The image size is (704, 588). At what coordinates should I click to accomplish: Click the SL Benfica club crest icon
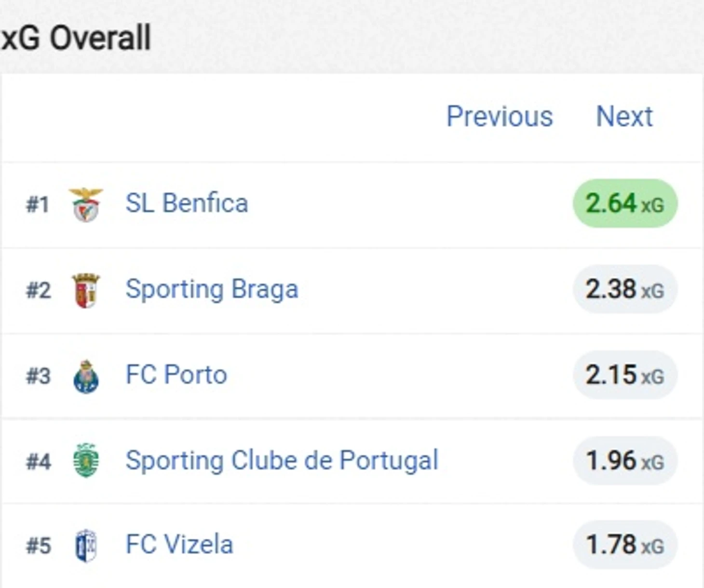tap(86, 204)
